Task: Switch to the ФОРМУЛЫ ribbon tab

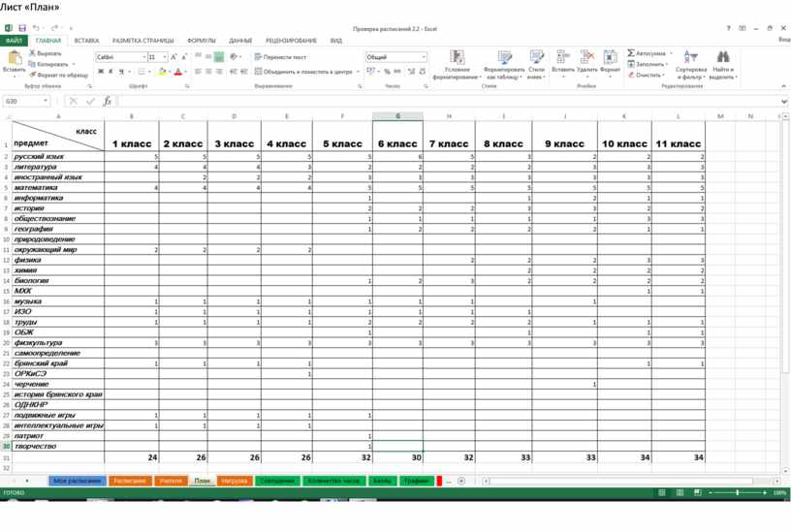Action: coord(202,41)
